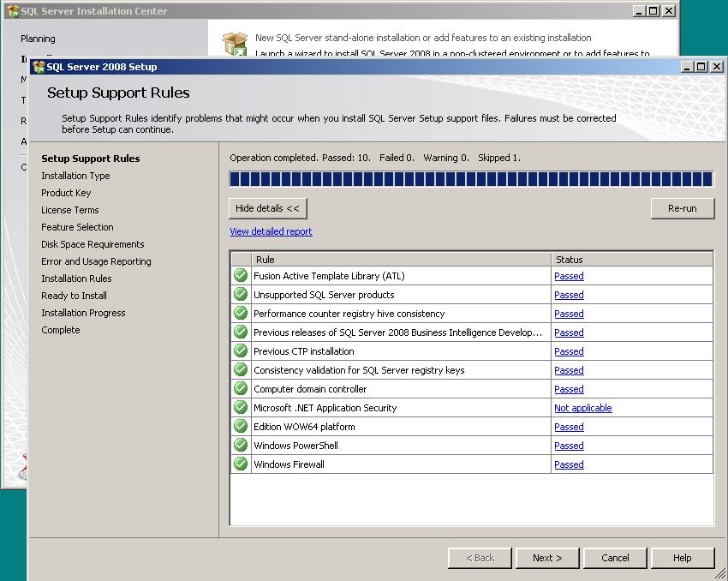Collapse the rule list with Hide details
The width and height of the screenshot is (728, 581).
pyautogui.click(x=267, y=208)
